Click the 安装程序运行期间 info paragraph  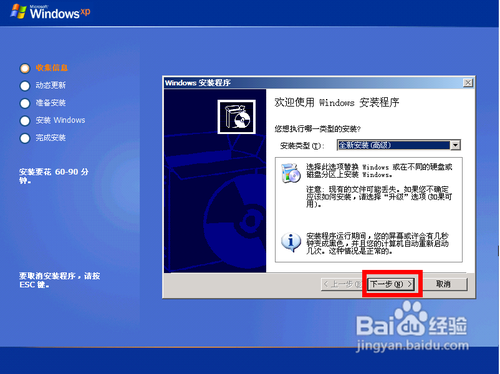(377, 243)
